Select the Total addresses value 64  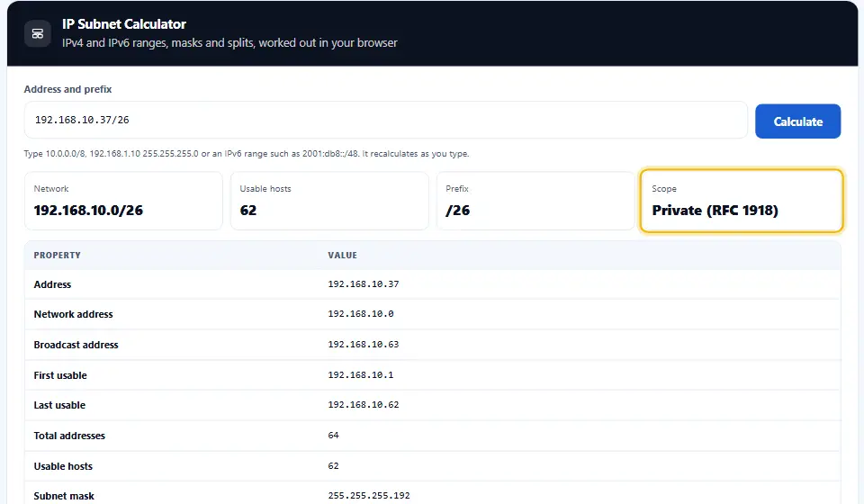[x=333, y=435]
